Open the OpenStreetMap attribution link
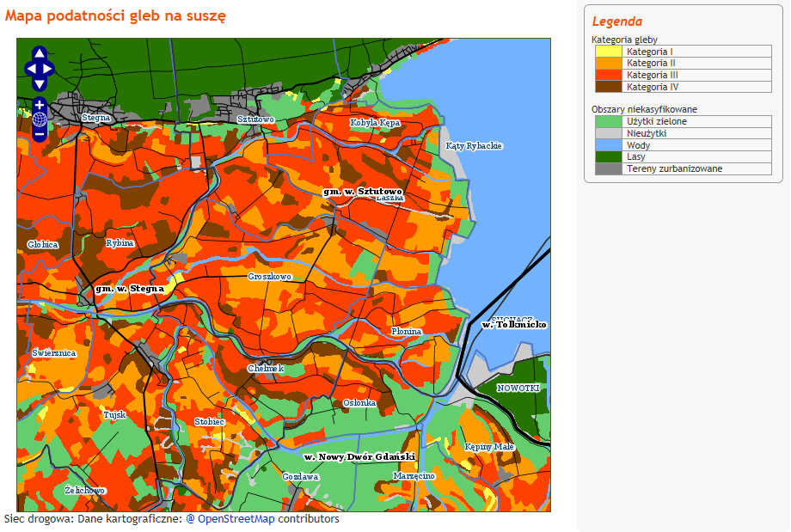The image size is (791, 532). [230, 519]
